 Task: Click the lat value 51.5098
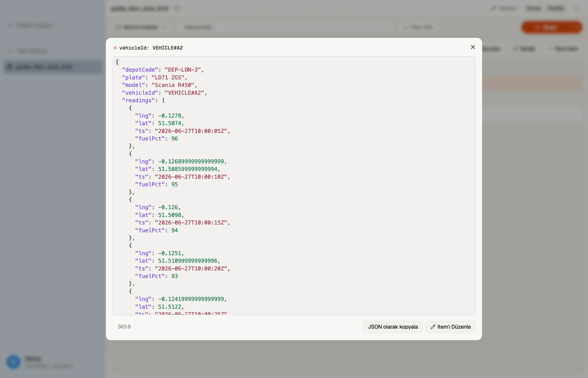(170, 215)
